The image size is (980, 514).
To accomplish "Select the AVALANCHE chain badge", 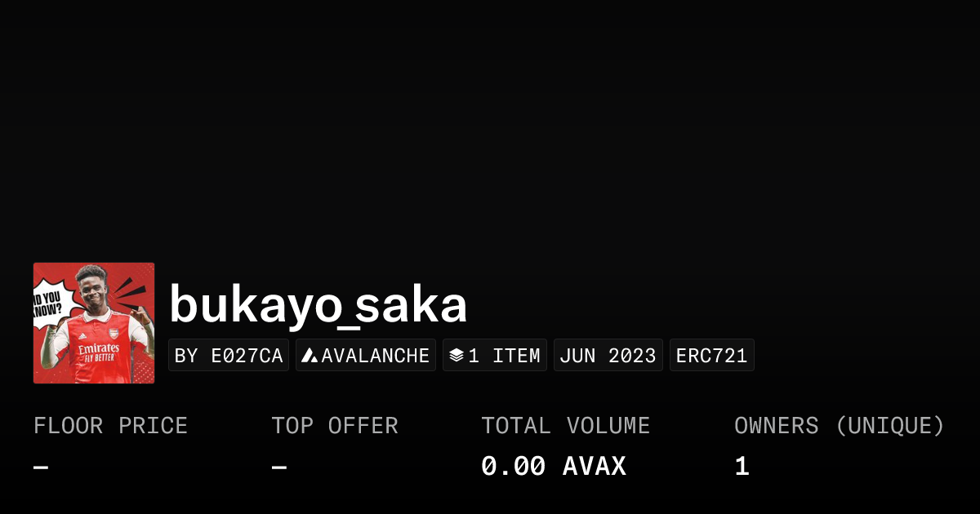I will pos(365,354).
